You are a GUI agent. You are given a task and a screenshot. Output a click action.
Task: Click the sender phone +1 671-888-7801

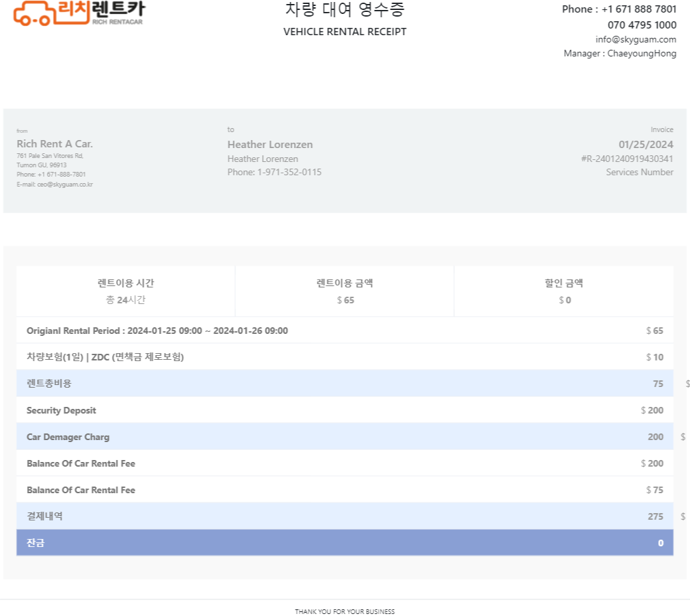[x=51, y=175]
